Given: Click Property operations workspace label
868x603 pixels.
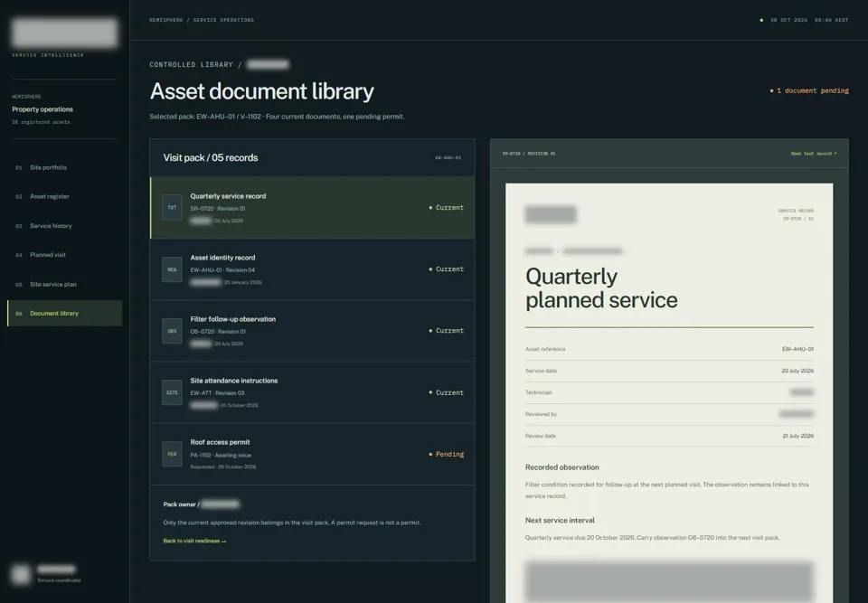Looking at the screenshot, I should 42,109.
